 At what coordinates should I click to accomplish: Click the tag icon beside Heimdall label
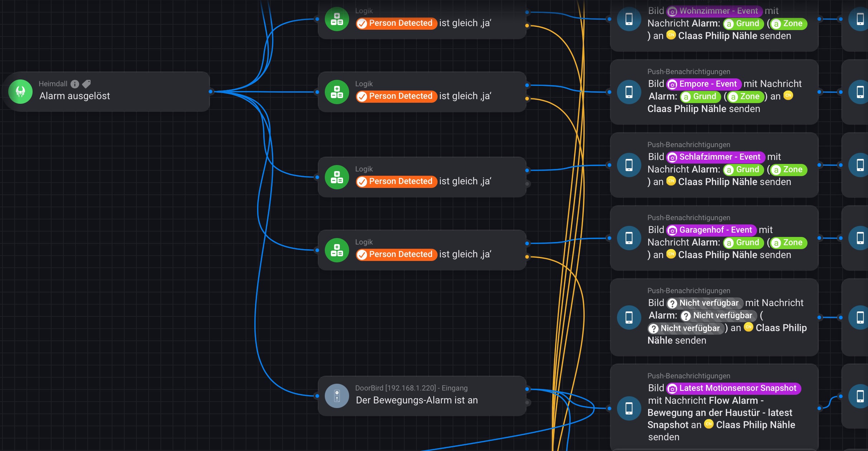point(86,84)
